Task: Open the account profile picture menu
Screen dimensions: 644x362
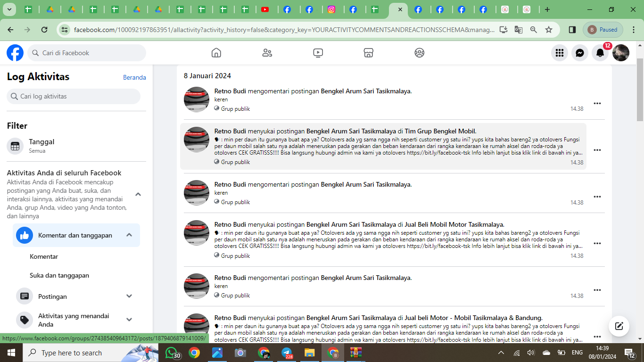Action: click(x=621, y=53)
